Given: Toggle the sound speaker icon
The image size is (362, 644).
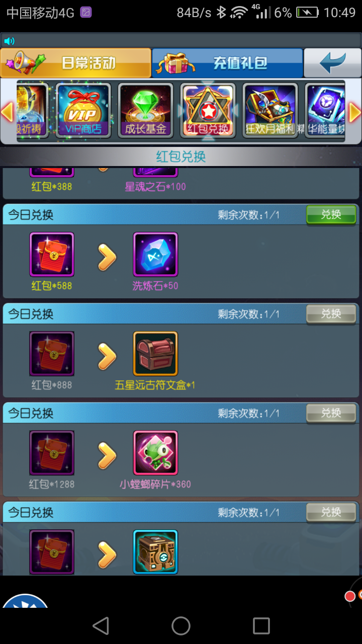Looking at the screenshot, I should click(9, 41).
